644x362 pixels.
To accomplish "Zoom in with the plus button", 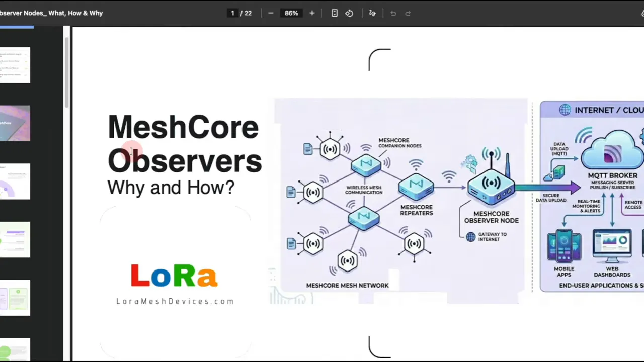I will [x=312, y=13].
